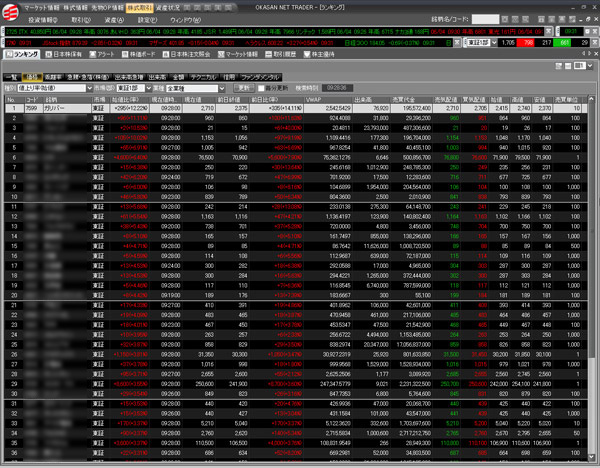Click the third window layout icon in the top-right toolbar

562,19
